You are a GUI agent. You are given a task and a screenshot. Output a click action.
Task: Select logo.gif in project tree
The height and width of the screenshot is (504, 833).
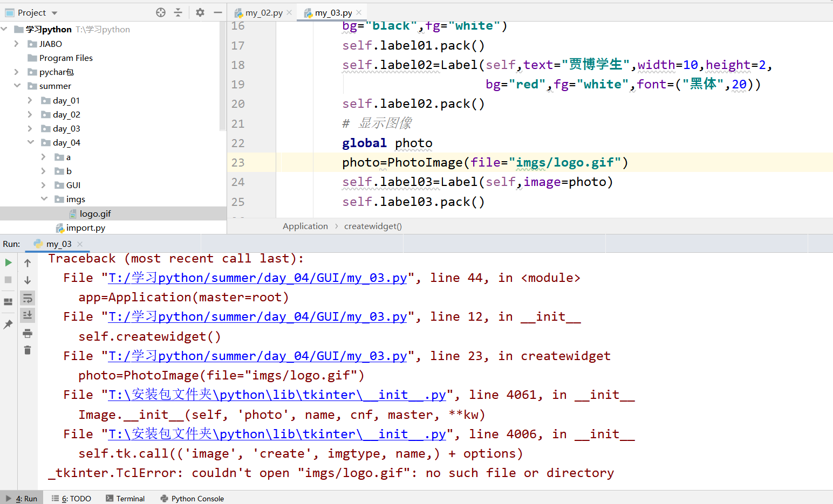point(95,213)
